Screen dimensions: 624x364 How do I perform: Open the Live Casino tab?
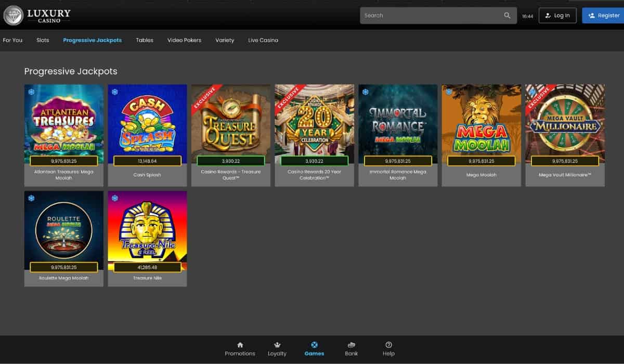click(263, 40)
